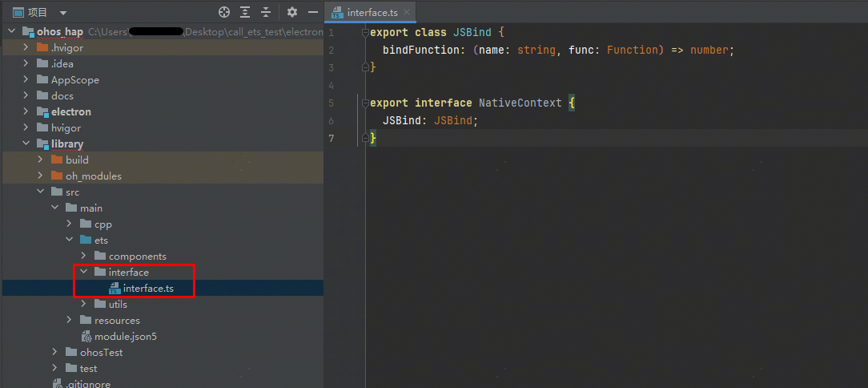The width and height of the screenshot is (868, 388).
Task: Collapse the ets folder
Action: [69, 240]
